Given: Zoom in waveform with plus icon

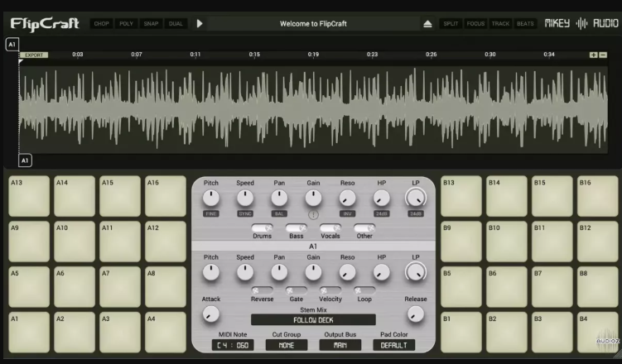Looking at the screenshot, I should 594,55.
